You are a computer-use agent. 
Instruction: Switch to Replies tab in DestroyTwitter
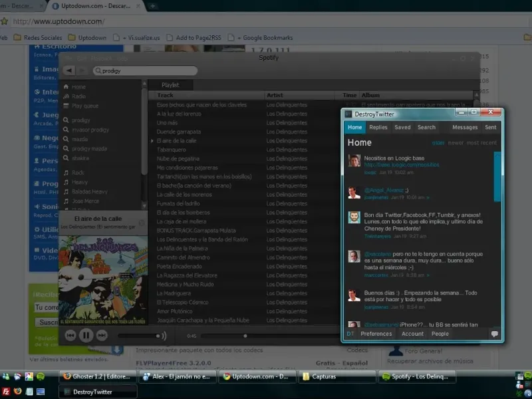378,127
